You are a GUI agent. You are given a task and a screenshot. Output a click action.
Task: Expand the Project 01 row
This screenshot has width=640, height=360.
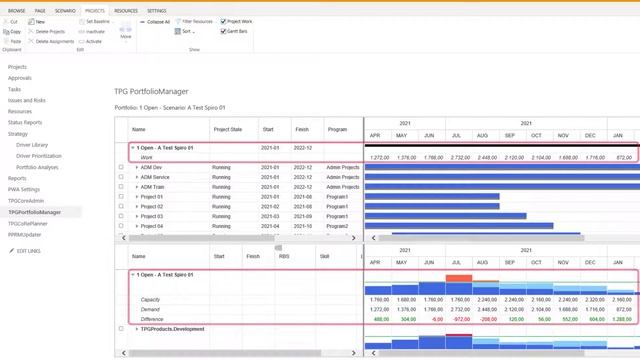tap(137, 197)
